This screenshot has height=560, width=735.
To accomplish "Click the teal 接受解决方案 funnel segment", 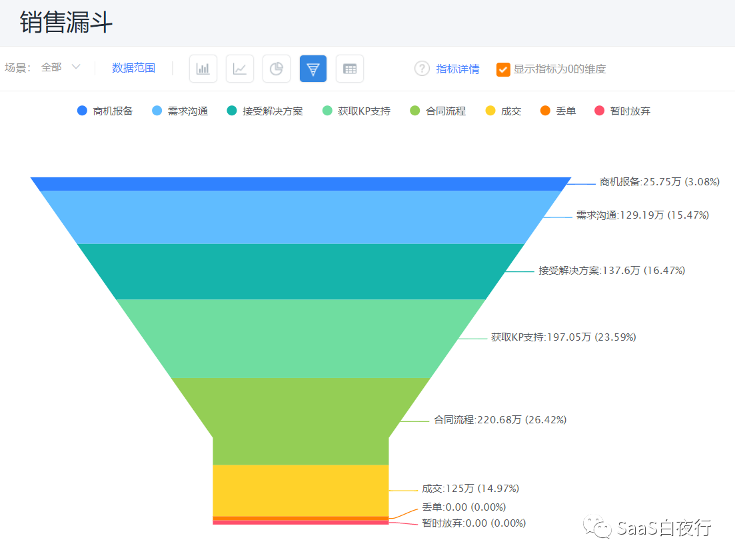I will click(301, 271).
